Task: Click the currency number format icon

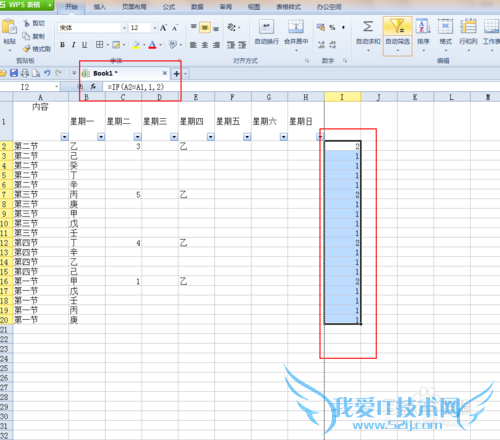Action: (x=321, y=27)
